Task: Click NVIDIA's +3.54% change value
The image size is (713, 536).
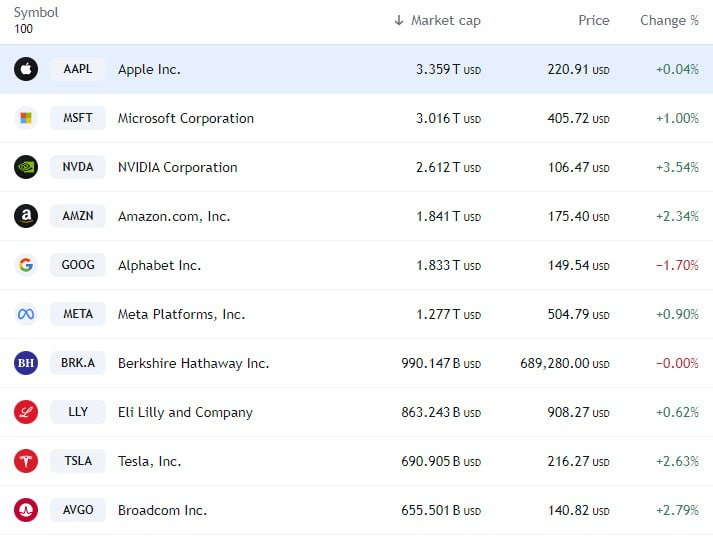Action: 677,168
